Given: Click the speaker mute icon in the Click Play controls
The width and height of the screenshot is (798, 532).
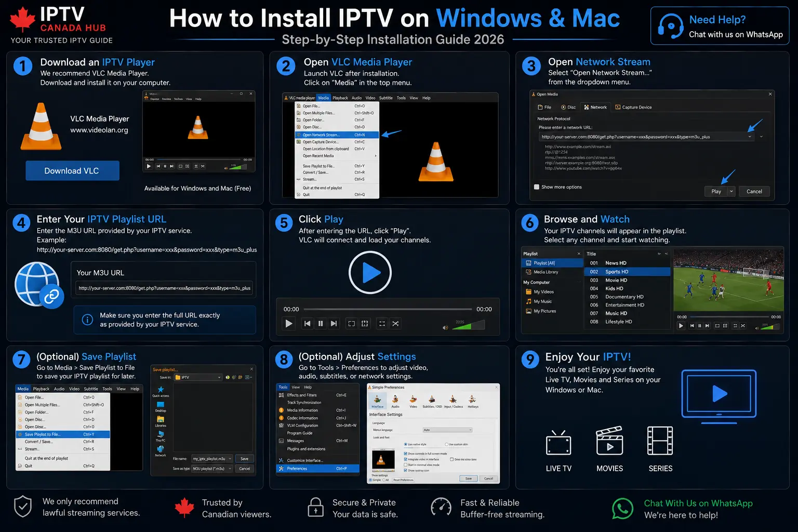Looking at the screenshot, I should (445, 327).
